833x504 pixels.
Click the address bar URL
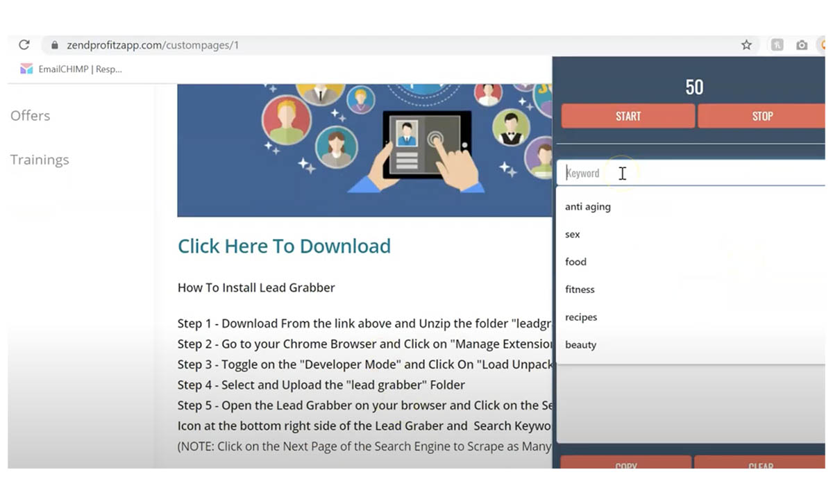(153, 45)
